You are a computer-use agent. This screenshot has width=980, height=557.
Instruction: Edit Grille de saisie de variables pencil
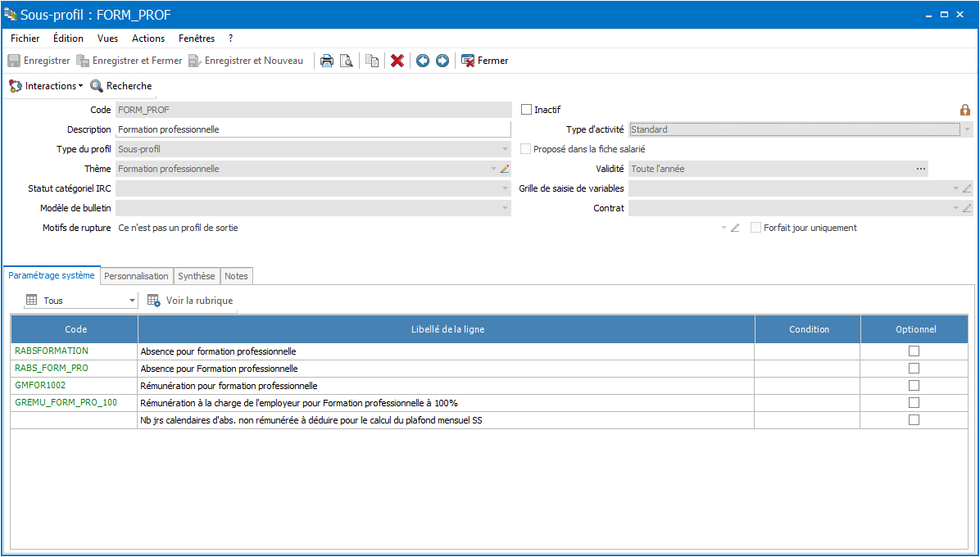pos(967,188)
